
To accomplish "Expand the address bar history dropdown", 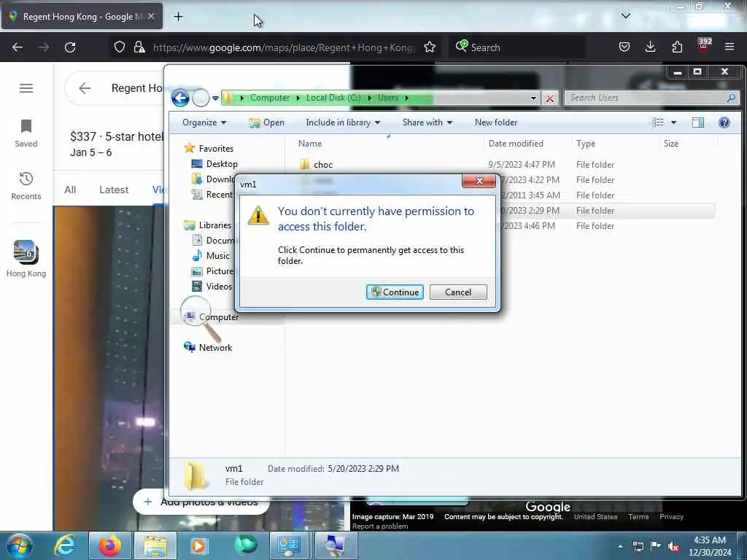I will coord(533,98).
